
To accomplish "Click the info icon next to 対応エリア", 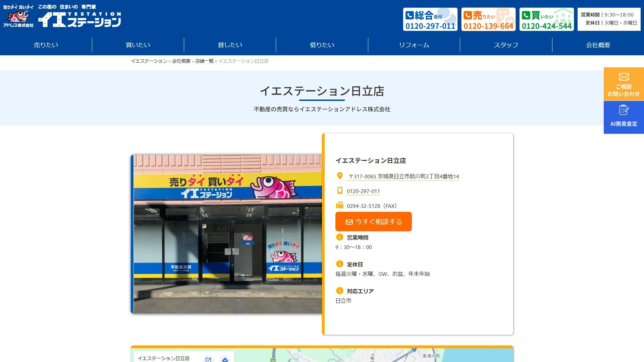I will (x=340, y=291).
